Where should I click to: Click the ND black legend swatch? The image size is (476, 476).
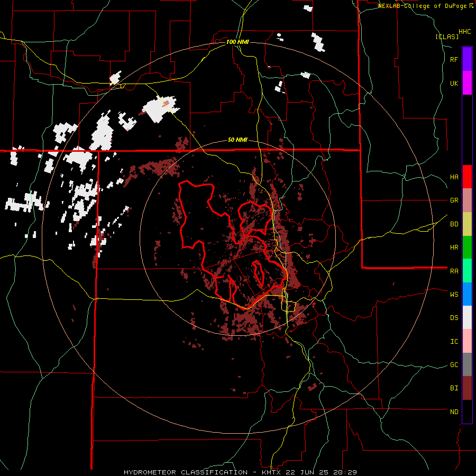click(x=467, y=411)
